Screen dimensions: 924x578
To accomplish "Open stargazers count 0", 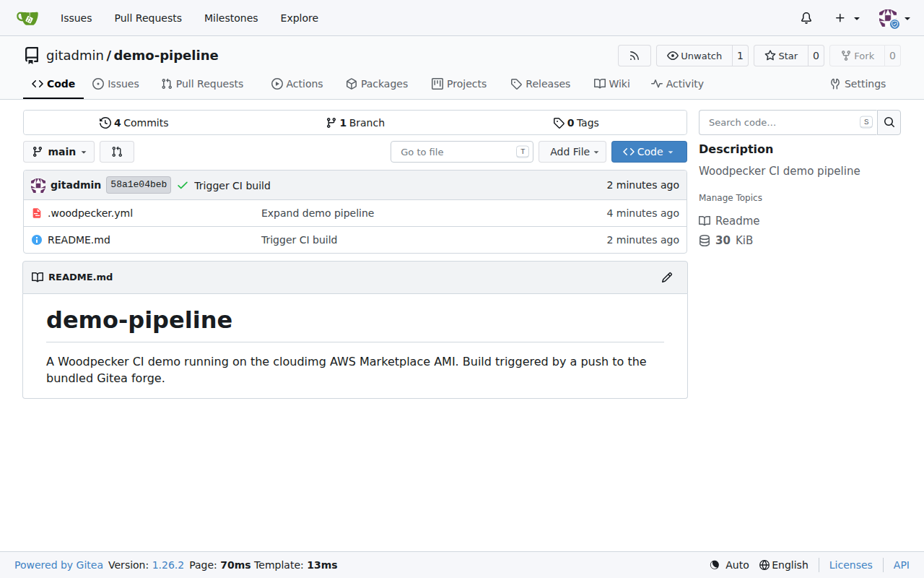I will [x=816, y=56].
